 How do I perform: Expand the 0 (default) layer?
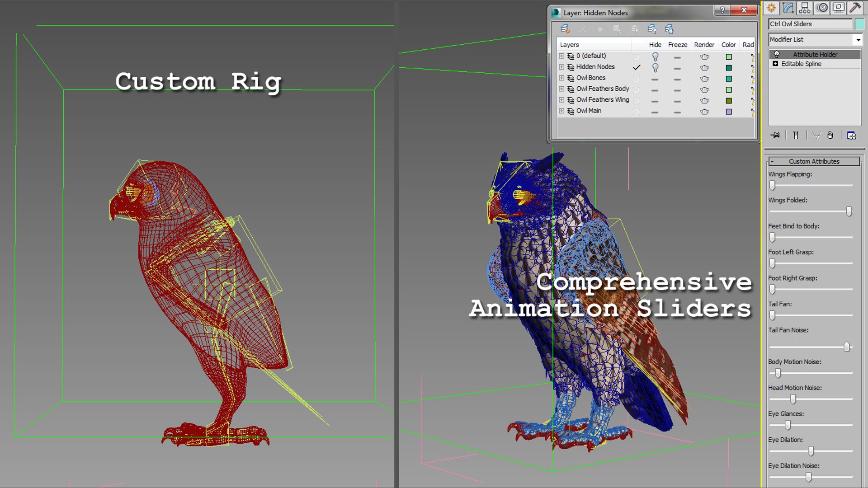click(561, 56)
